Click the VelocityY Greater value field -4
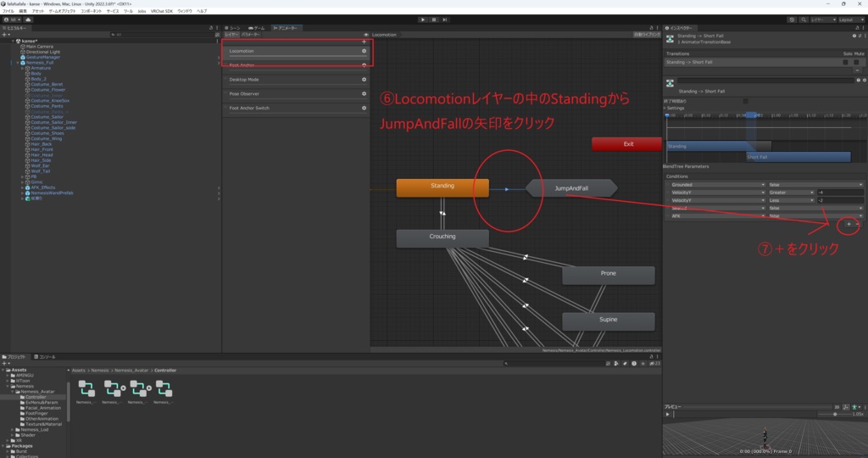This screenshot has width=868, height=458. pyautogui.click(x=840, y=193)
